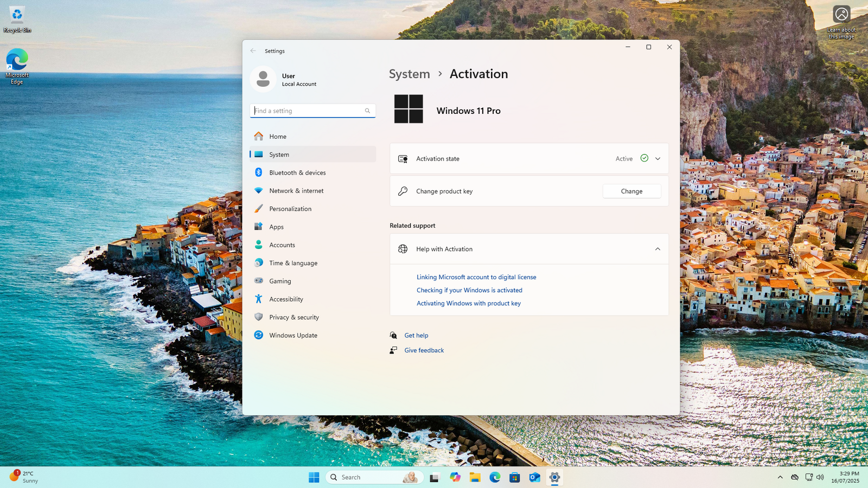
Task: Click the Windows Start button
Action: point(314,477)
